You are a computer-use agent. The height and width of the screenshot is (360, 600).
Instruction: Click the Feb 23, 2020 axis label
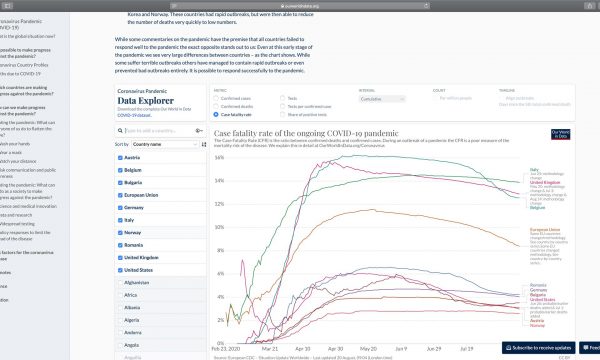point(226,349)
